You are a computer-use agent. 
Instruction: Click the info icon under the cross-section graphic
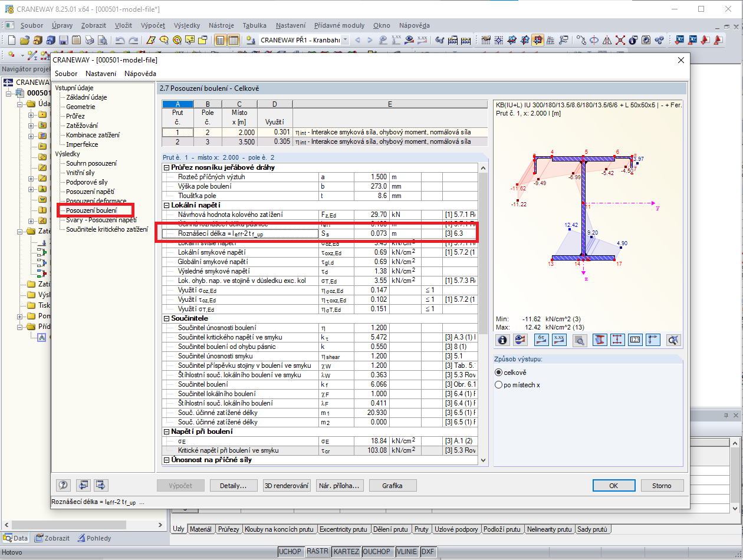click(x=502, y=340)
